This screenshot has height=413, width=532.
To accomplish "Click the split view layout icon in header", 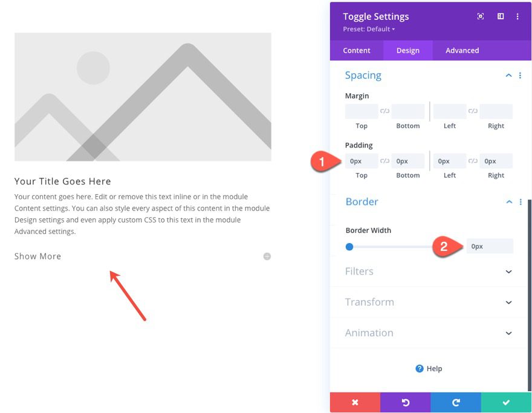I will click(x=501, y=16).
